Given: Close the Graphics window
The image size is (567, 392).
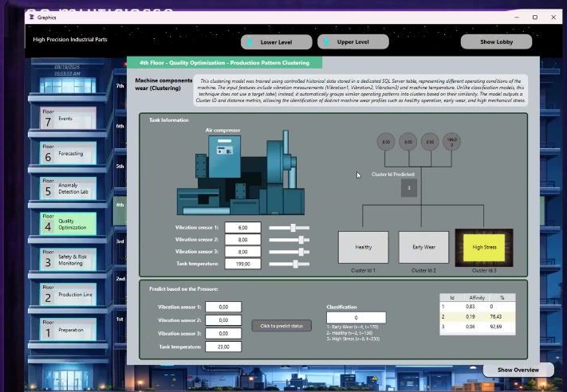Looking at the screenshot, I should click(553, 17).
